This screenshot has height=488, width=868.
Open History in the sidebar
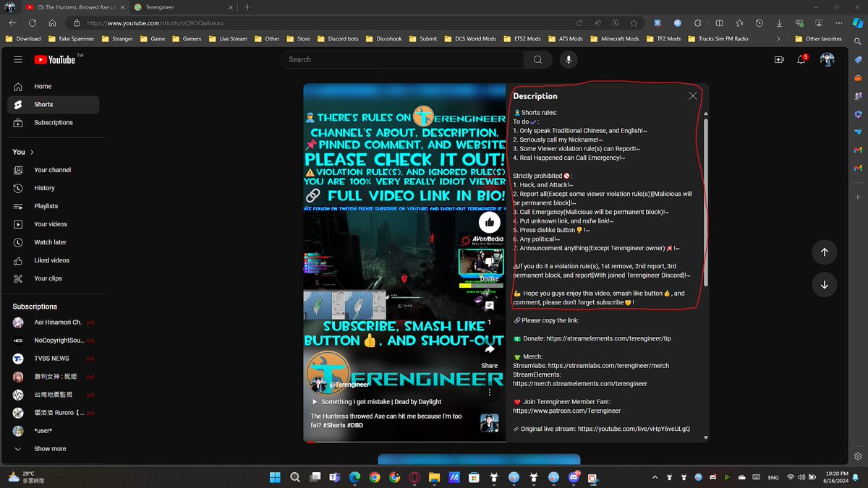coord(54,188)
